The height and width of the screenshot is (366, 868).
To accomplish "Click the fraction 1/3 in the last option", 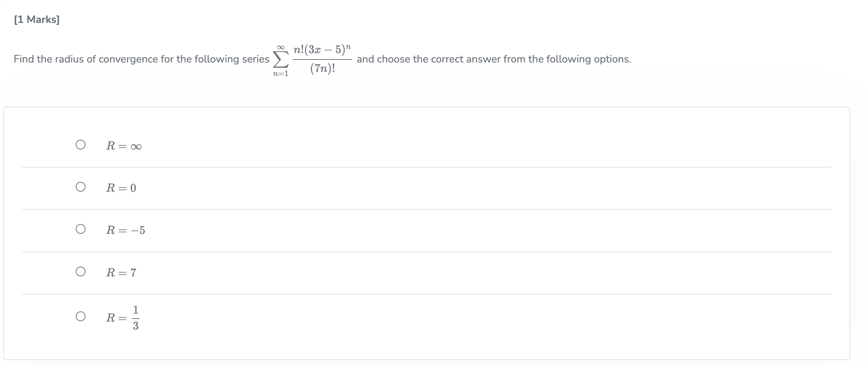I will coord(136,317).
